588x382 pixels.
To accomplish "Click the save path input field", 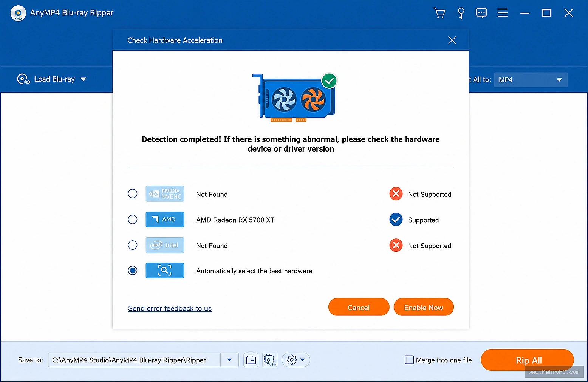I will pos(134,360).
